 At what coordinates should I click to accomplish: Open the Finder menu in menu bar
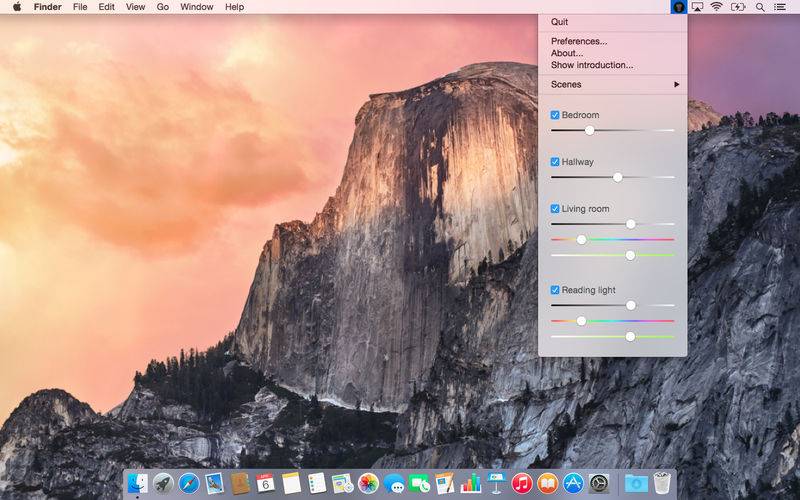pyautogui.click(x=47, y=7)
